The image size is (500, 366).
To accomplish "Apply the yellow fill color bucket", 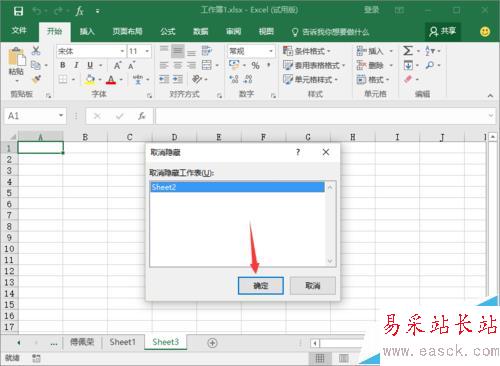I will pos(90,79).
